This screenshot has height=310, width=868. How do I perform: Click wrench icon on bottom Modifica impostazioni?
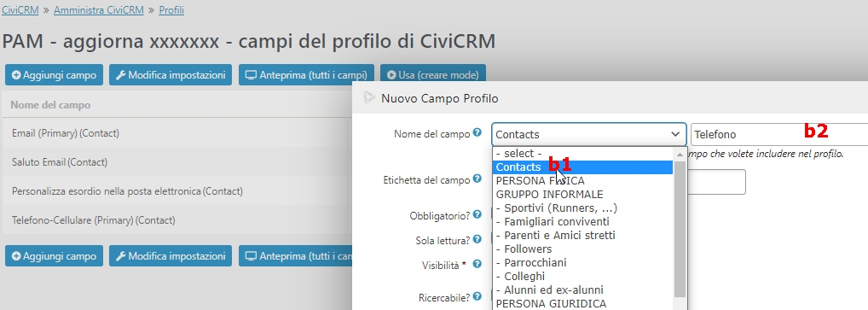(121, 256)
